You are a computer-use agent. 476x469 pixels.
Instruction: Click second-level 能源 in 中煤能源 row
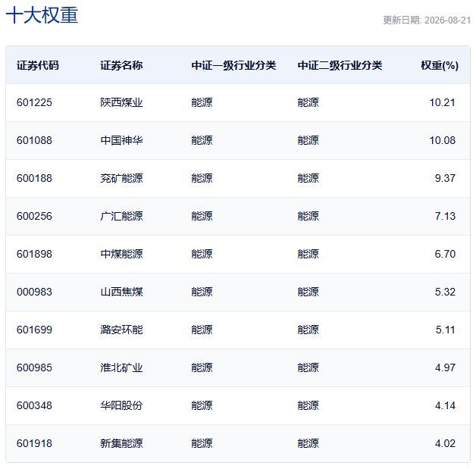coord(308,255)
